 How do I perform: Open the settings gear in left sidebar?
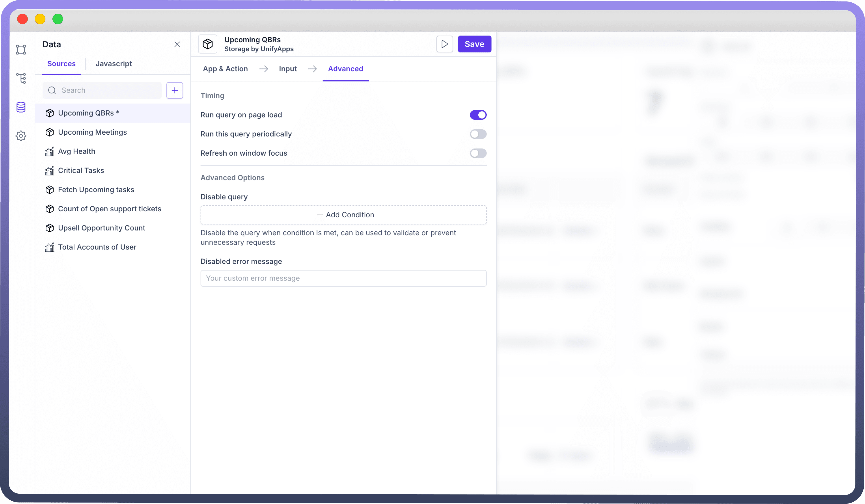tap(21, 136)
